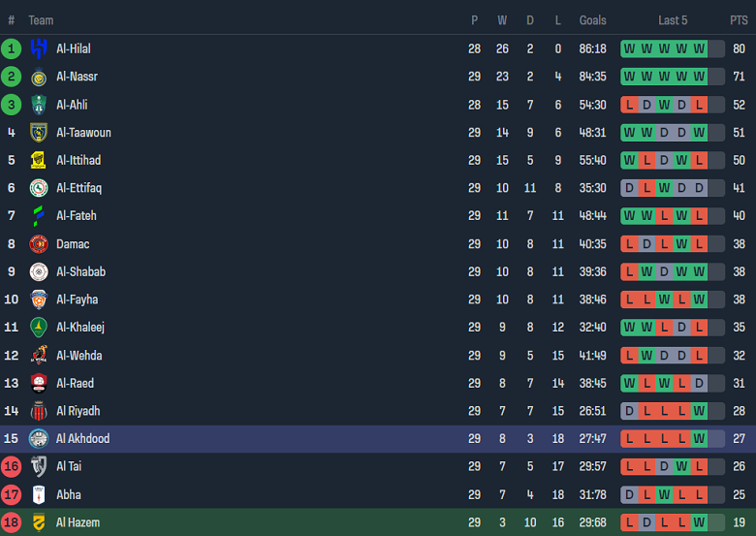Click the Al-Ittihad club crest icon
The image size is (756, 536).
coord(39,160)
